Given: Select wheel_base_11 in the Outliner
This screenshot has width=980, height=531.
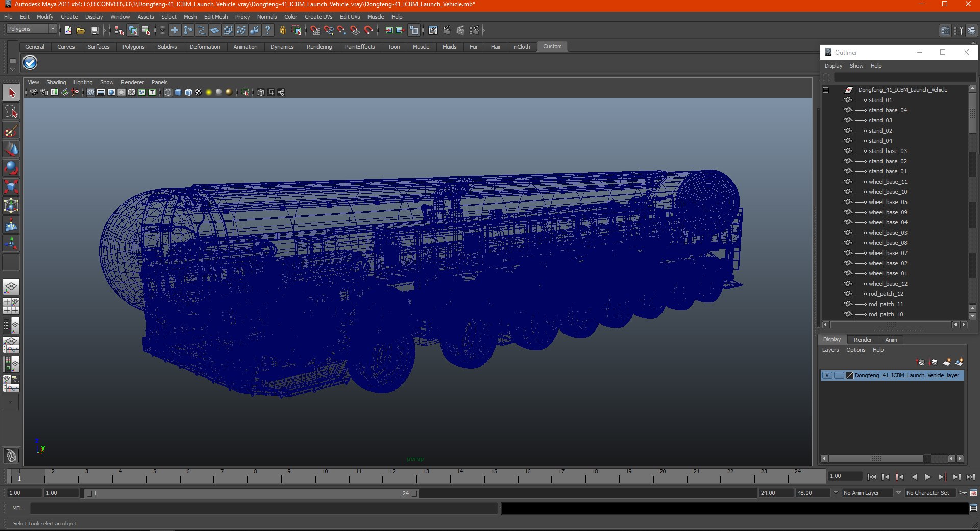Looking at the screenshot, I should (888, 182).
